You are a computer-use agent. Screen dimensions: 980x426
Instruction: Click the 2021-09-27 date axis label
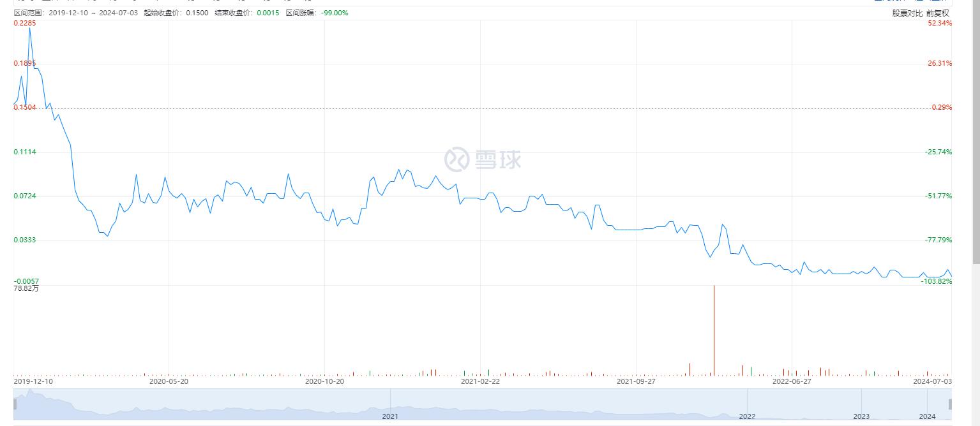tap(636, 381)
